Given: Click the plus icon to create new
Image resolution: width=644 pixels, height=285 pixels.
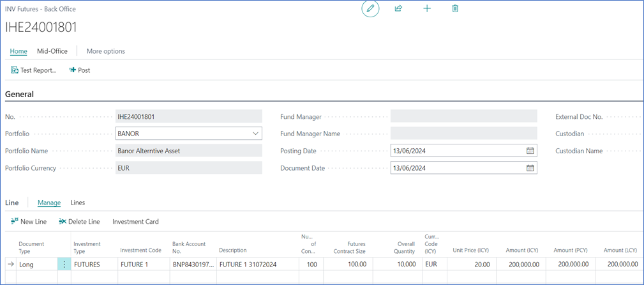Looking at the screenshot, I should click(x=427, y=9).
